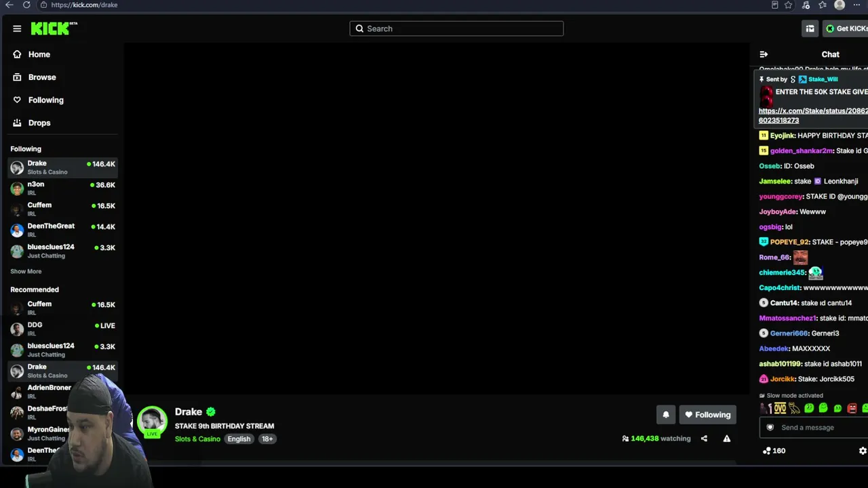Open Drake in the Recommended list

63,371
